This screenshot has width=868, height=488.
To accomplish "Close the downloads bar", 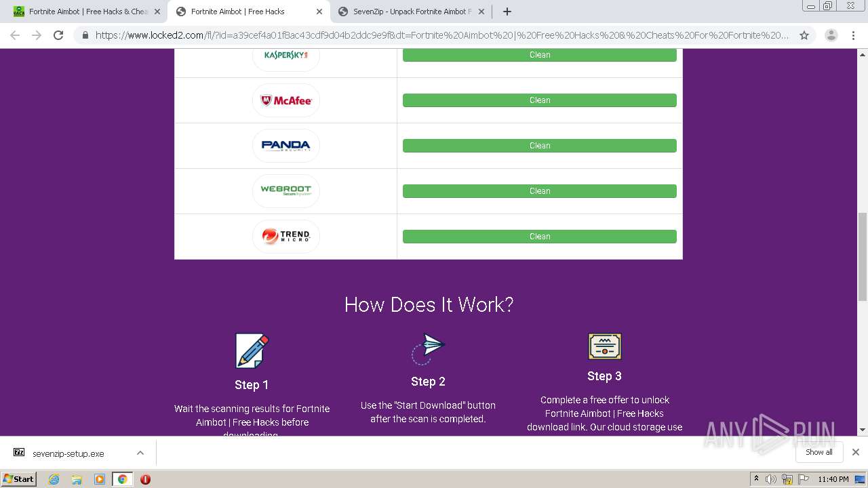I will pos(855,452).
